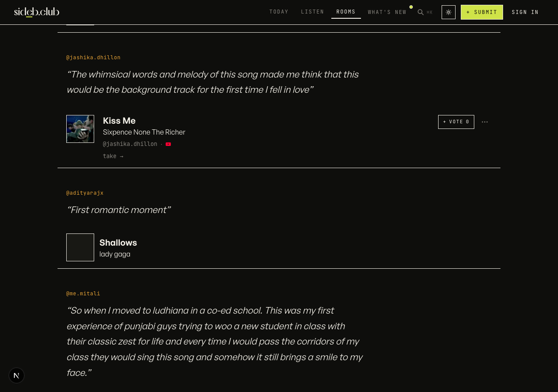Viewport: 558px width, 392px height.
Task: Click the Next.js dev tools badge
Action: point(17,375)
